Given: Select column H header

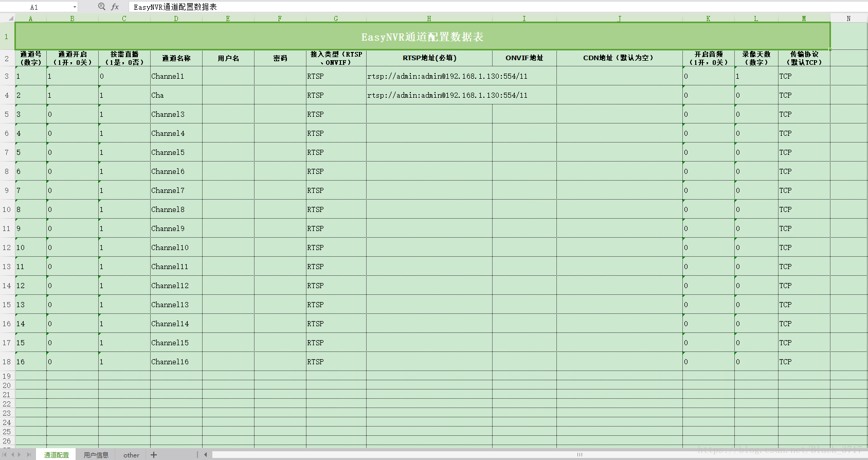Looking at the screenshot, I should 429,19.
